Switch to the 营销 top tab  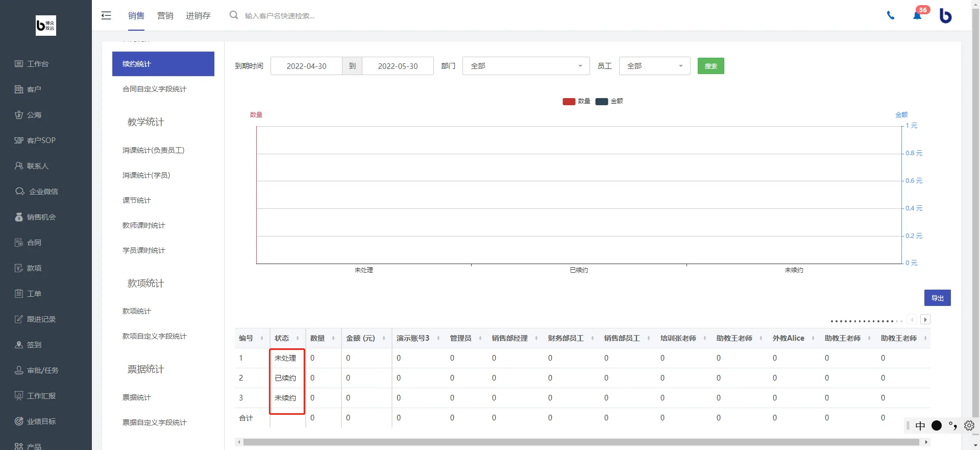(x=165, y=15)
